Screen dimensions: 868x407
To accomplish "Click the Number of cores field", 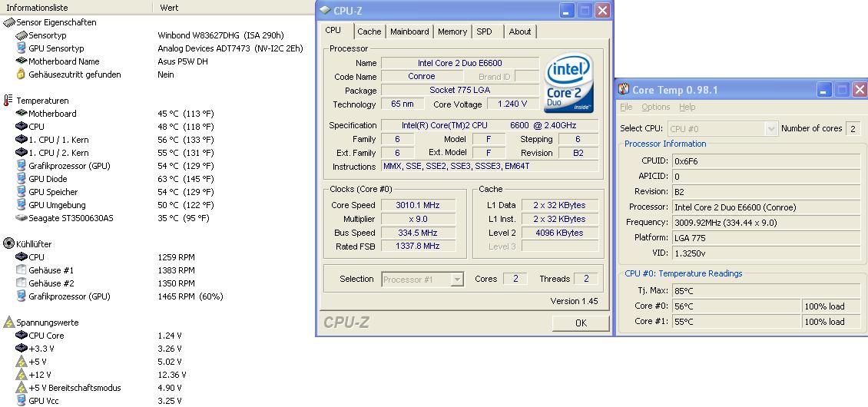I will point(853,129).
